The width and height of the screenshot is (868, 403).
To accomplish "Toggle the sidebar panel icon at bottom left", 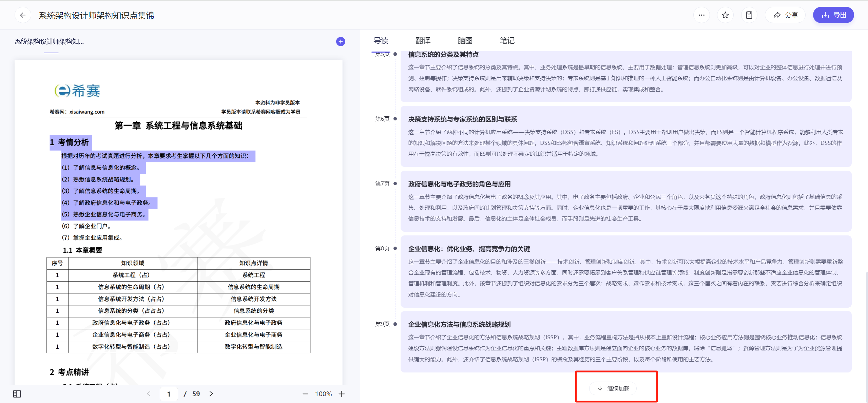I will tap(17, 394).
